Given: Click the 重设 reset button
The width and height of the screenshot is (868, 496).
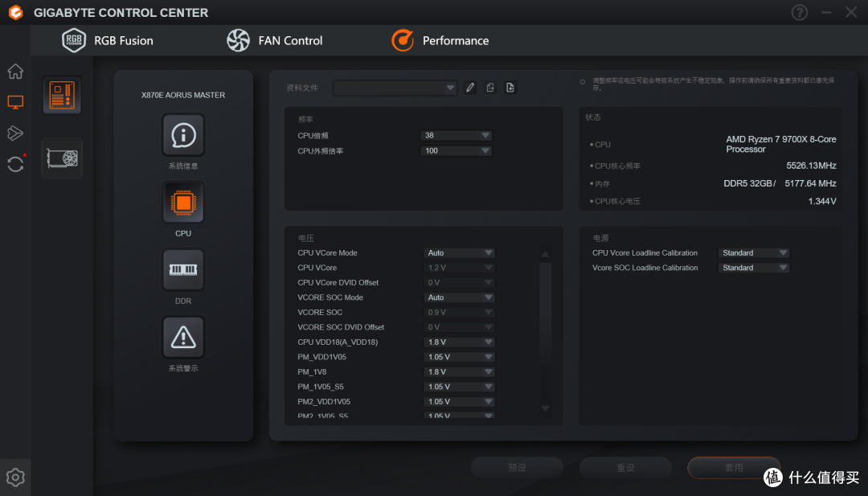Looking at the screenshot, I should (x=625, y=468).
